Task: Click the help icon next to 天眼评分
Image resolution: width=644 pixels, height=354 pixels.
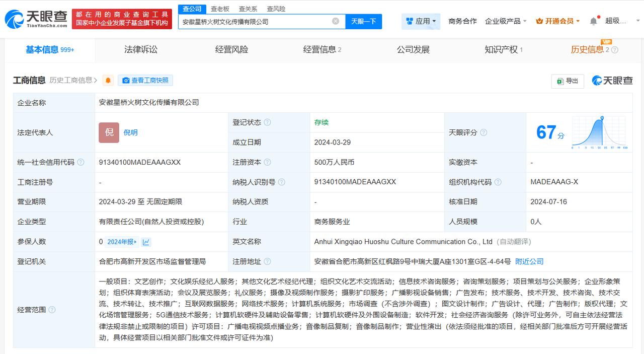Action: (484, 132)
